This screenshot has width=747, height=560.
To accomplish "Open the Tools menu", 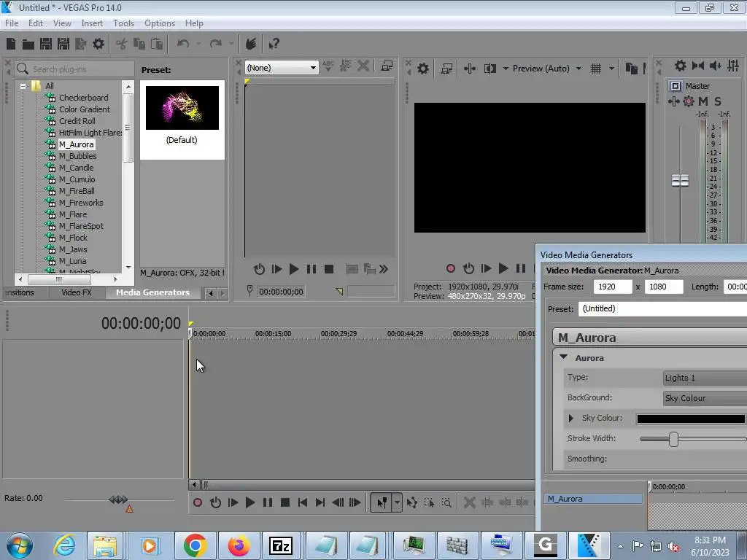I will pyautogui.click(x=123, y=23).
